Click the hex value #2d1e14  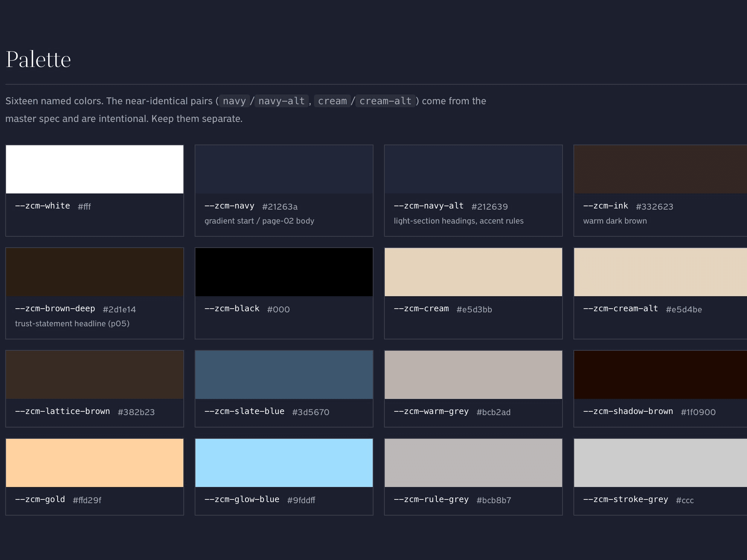pos(119,309)
